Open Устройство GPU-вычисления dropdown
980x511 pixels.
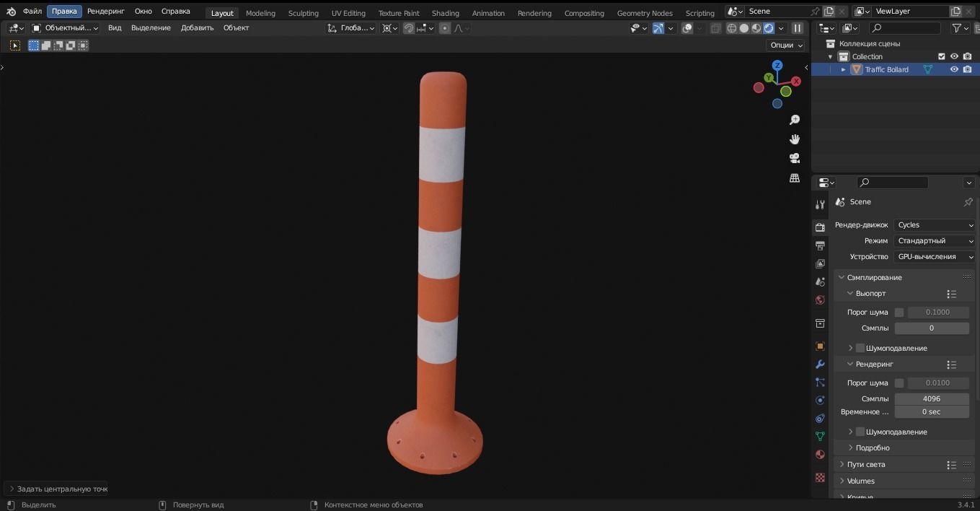click(x=935, y=257)
